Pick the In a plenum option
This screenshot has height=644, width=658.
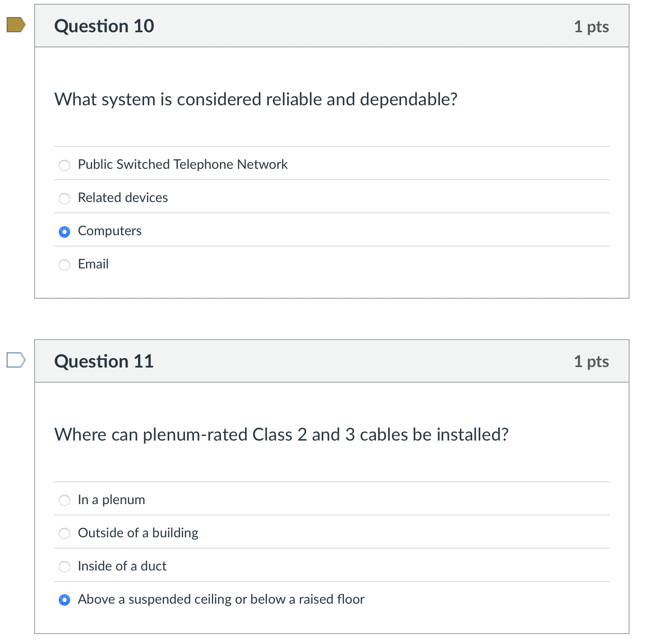[x=64, y=500]
